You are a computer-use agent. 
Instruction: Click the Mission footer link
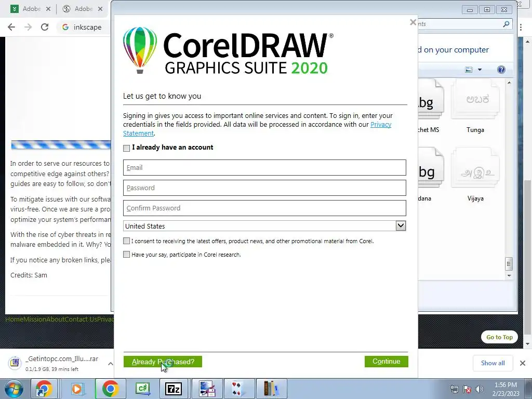(x=35, y=320)
